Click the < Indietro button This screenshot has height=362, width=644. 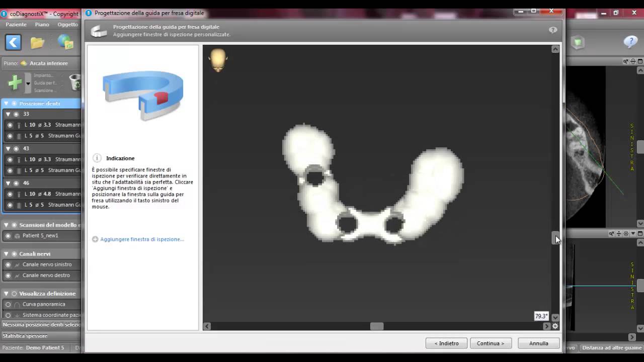(446, 343)
